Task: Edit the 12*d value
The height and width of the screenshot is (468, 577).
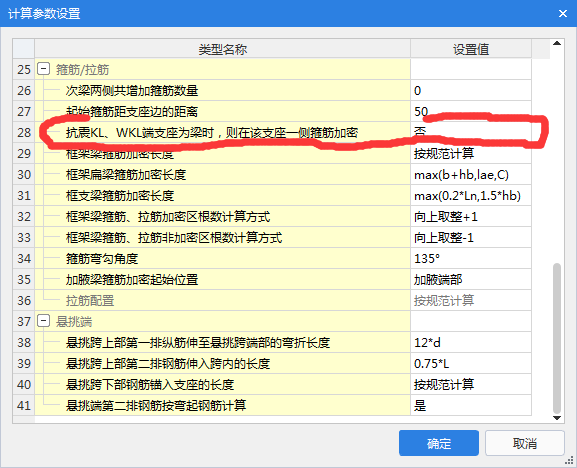Action: click(x=471, y=342)
